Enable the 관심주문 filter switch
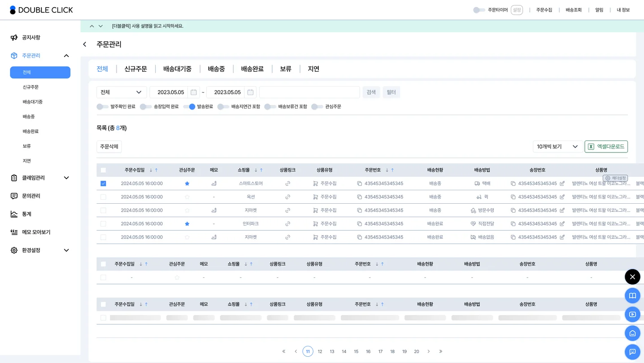 tap(317, 107)
